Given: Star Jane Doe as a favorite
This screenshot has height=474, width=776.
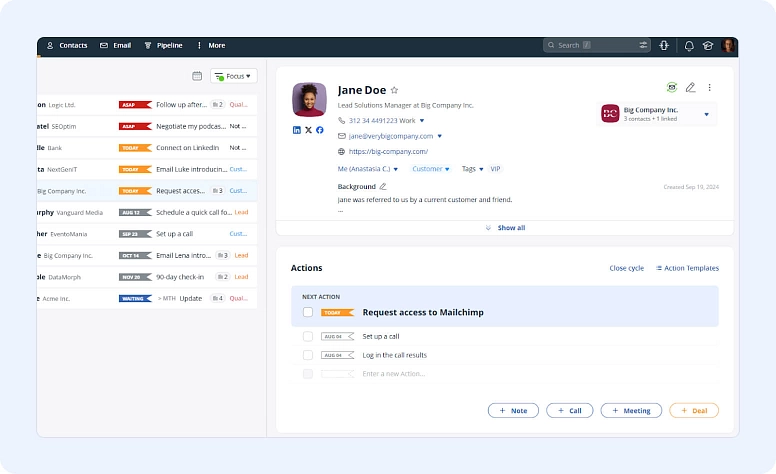Looking at the screenshot, I should (394, 90).
